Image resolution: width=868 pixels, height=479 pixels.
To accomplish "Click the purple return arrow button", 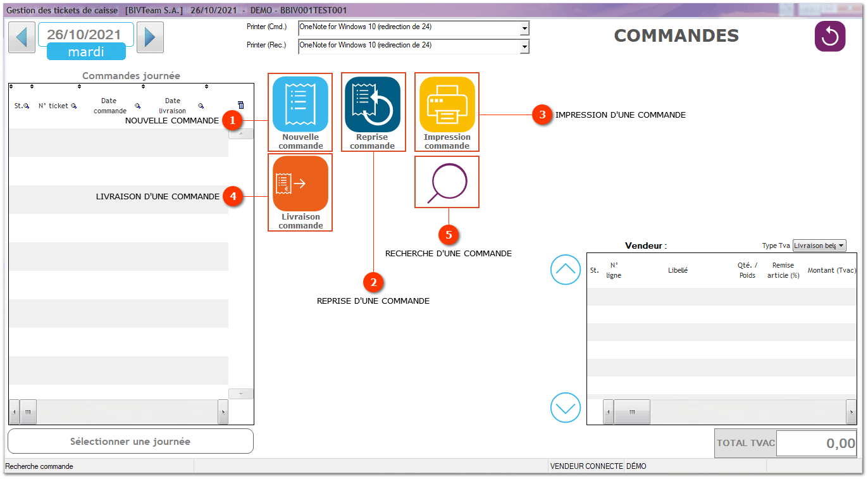I will pos(829,37).
